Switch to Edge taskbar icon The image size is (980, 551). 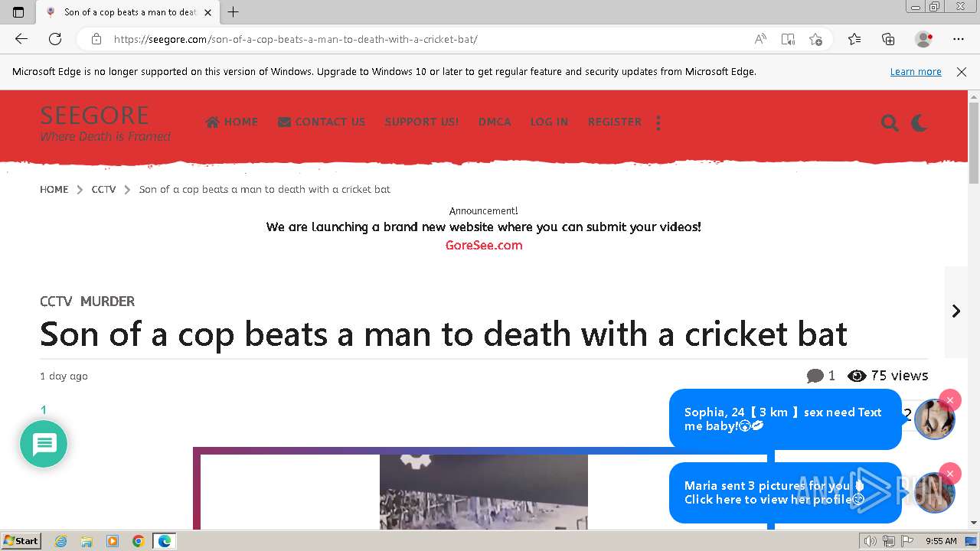point(165,541)
